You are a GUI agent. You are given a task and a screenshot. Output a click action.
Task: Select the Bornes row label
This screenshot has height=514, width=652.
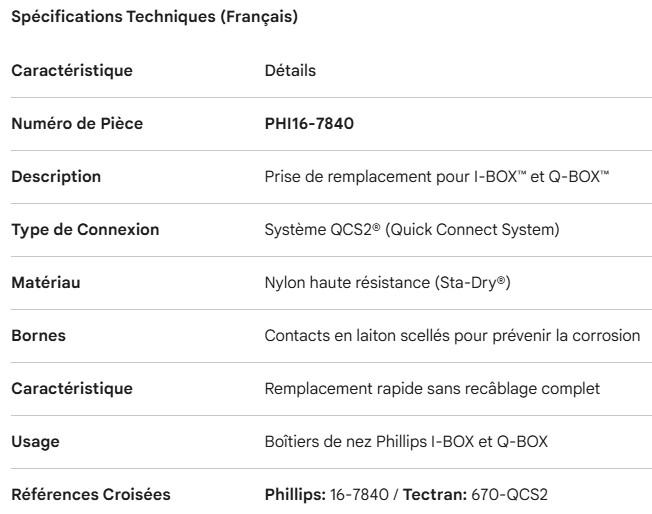38,335
